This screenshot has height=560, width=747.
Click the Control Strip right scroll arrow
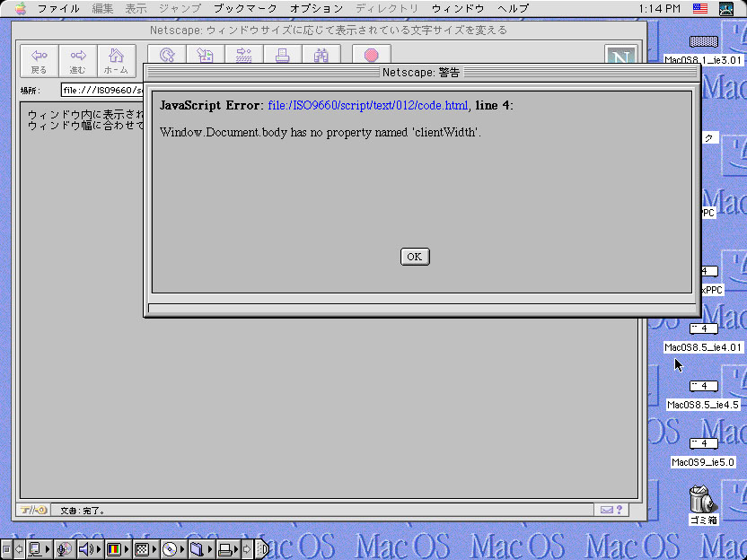pyautogui.click(x=247, y=549)
